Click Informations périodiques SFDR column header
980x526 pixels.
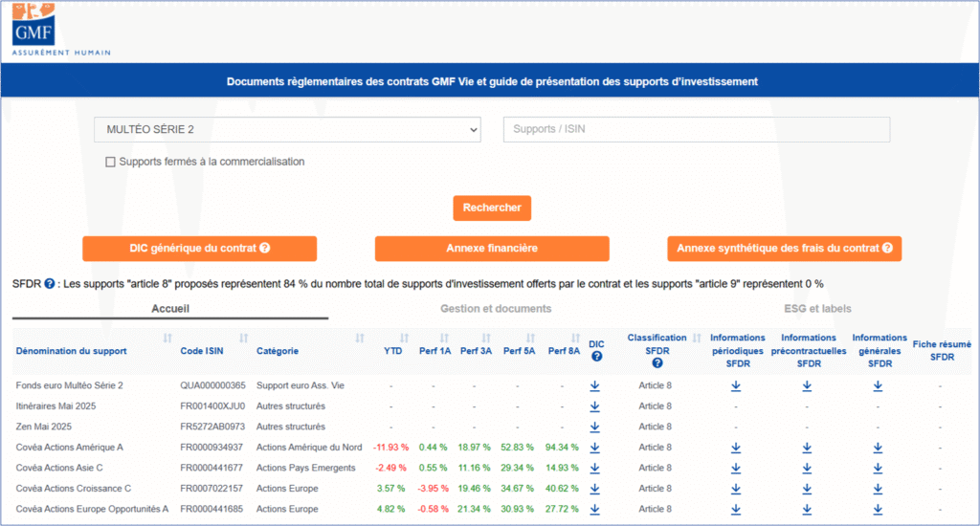pyautogui.click(x=738, y=350)
